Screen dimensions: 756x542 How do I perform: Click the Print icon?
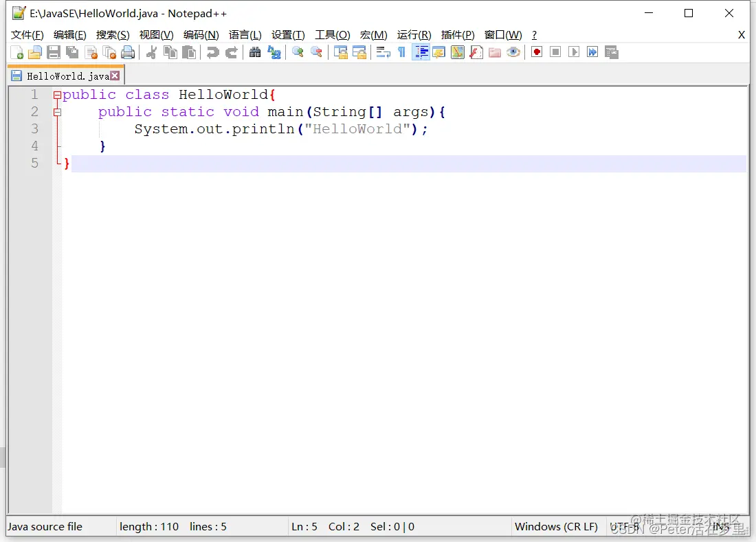click(x=129, y=52)
